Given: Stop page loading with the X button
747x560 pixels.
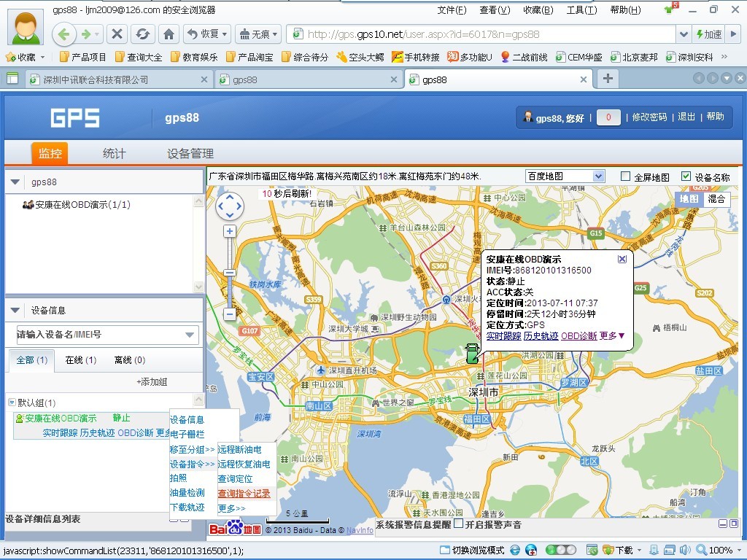Looking at the screenshot, I should coord(117,34).
